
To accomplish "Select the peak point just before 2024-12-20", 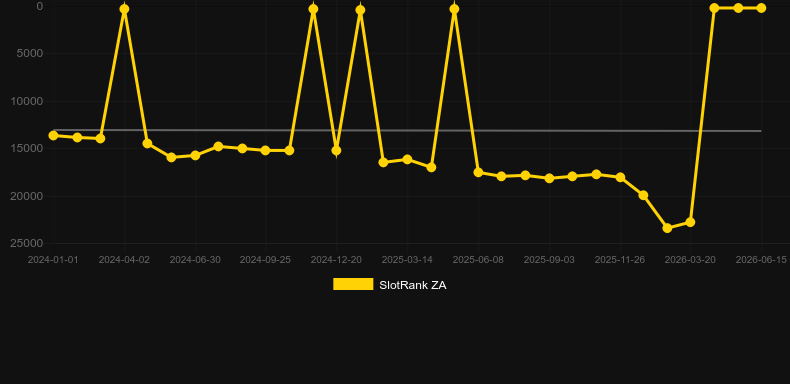I will pos(313,9).
